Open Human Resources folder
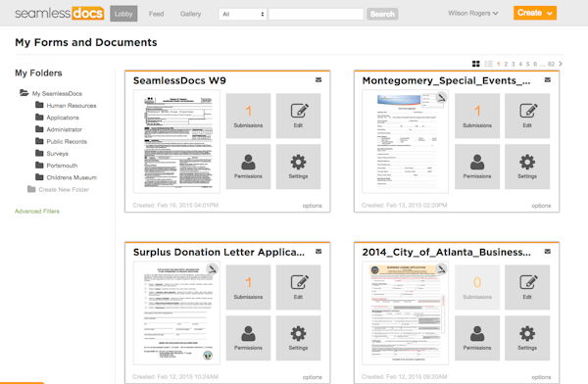 pos(66,106)
